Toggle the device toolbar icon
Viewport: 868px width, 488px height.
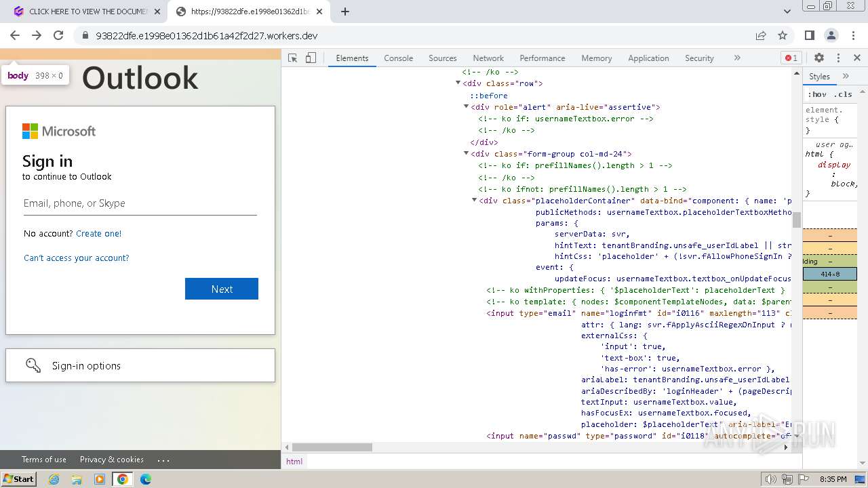pyautogui.click(x=311, y=58)
